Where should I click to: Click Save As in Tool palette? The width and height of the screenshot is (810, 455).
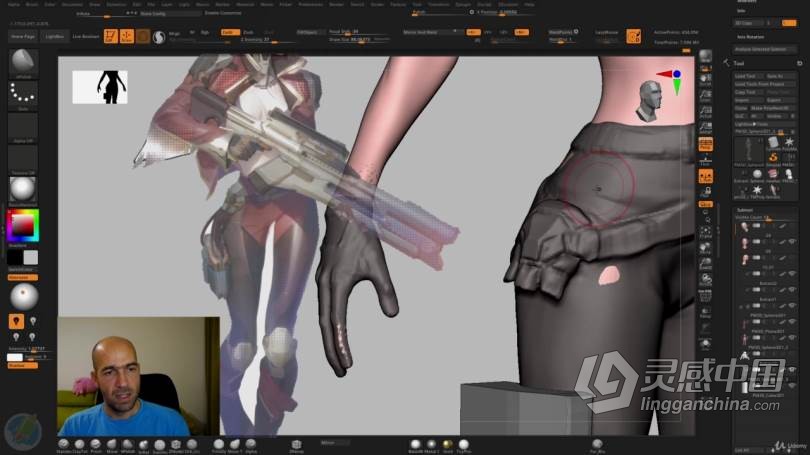click(781, 76)
